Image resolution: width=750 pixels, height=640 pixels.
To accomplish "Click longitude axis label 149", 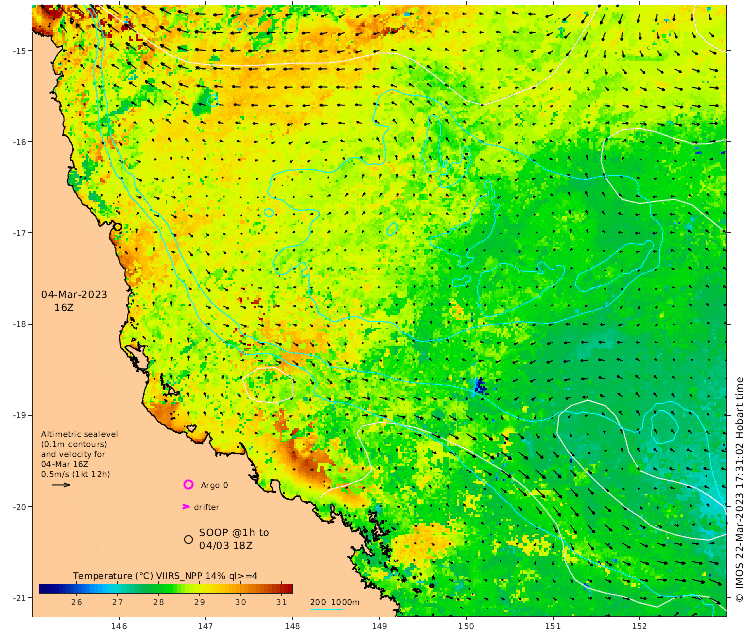I will 379,626.
